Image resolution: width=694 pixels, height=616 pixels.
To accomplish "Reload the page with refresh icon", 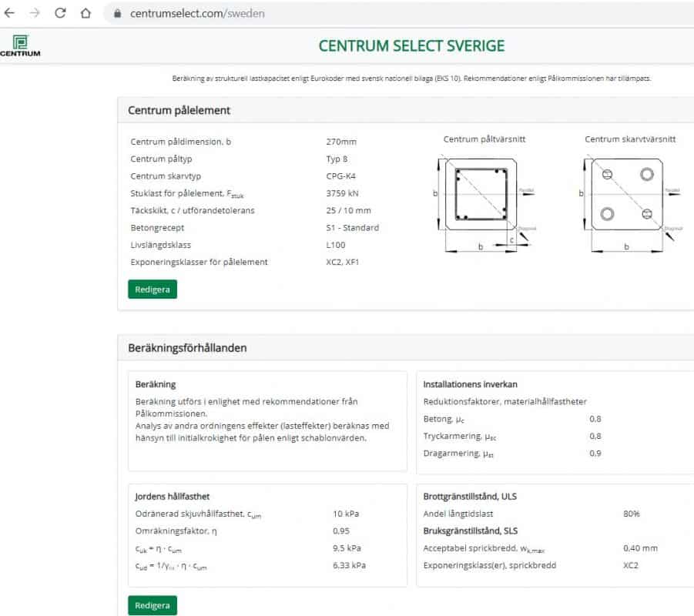I will 60,14.
